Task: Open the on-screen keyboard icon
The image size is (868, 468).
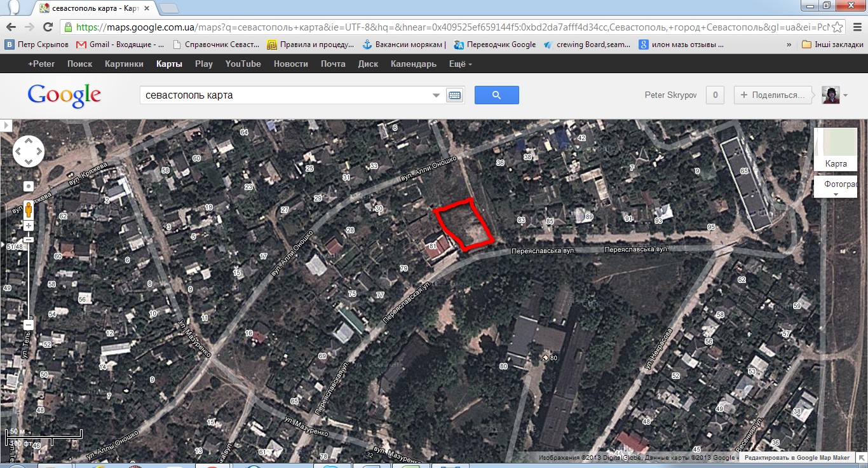Action: tap(454, 95)
